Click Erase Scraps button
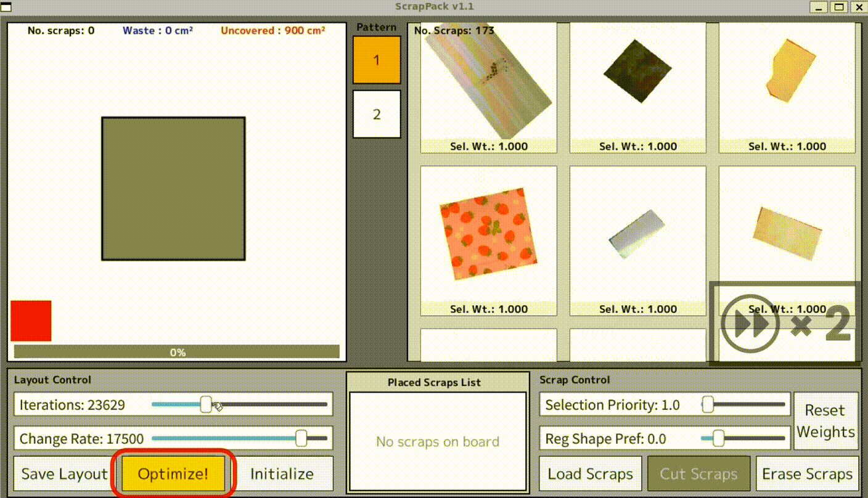Screen dimensions: 868x498 807,474
